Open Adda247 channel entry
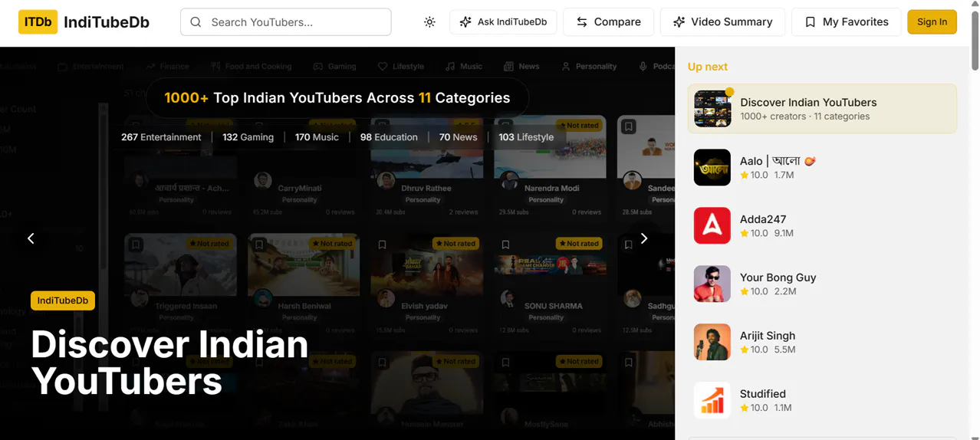Screen dimensions: 980x440 pyautogui.click(x=822, y=225)
